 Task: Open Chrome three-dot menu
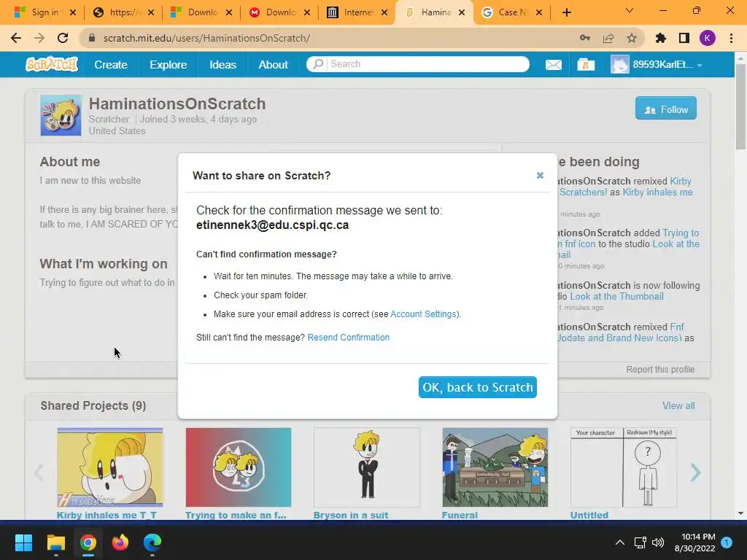731,38
